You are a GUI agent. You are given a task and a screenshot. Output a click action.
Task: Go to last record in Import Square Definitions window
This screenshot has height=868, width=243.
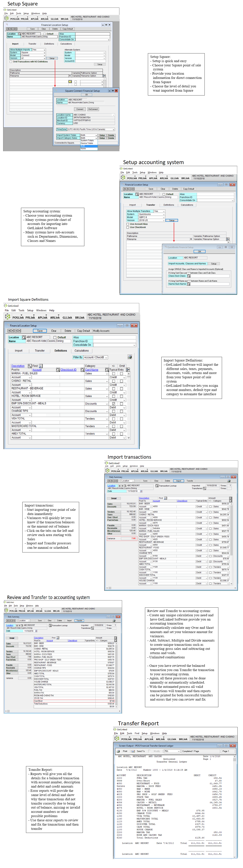tap(19, 331)
